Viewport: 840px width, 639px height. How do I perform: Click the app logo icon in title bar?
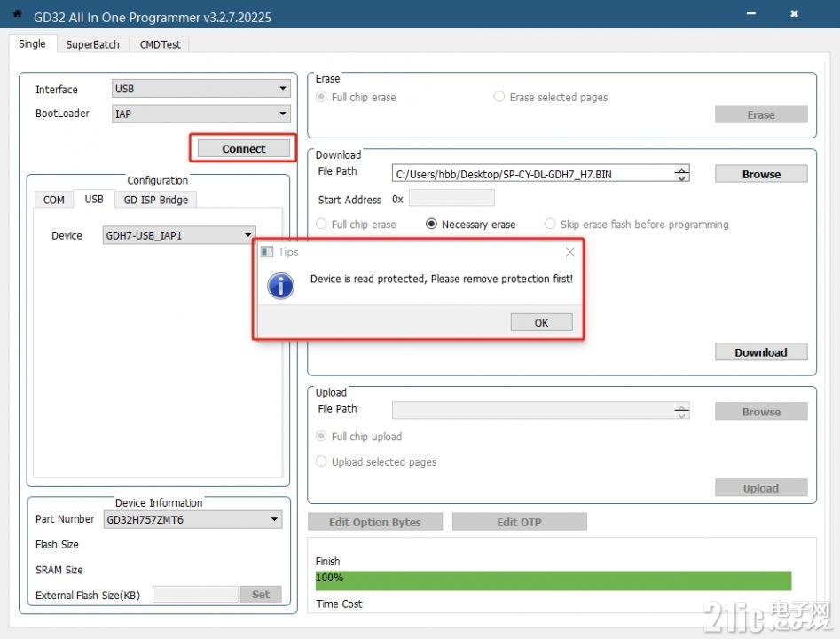(17, 13)
